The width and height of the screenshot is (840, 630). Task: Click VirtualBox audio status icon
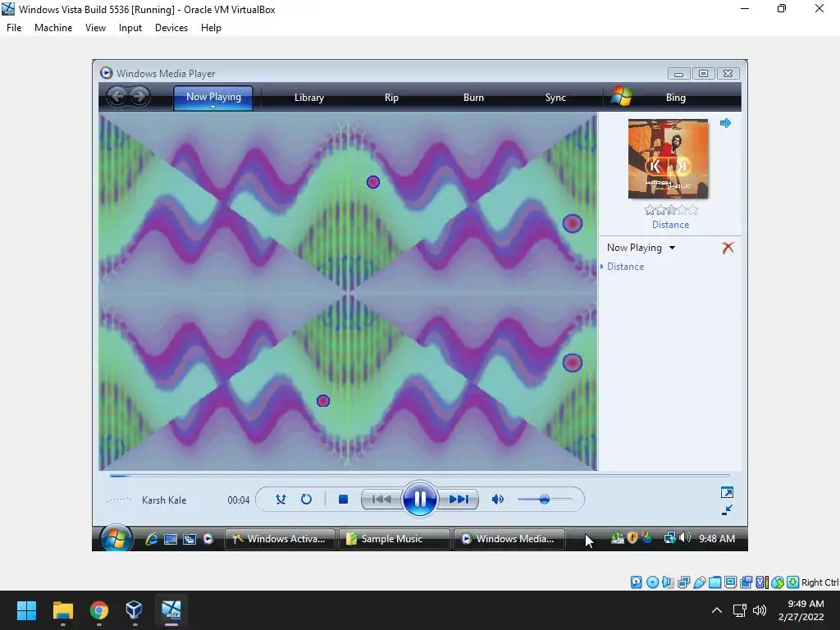pos(668,582)
